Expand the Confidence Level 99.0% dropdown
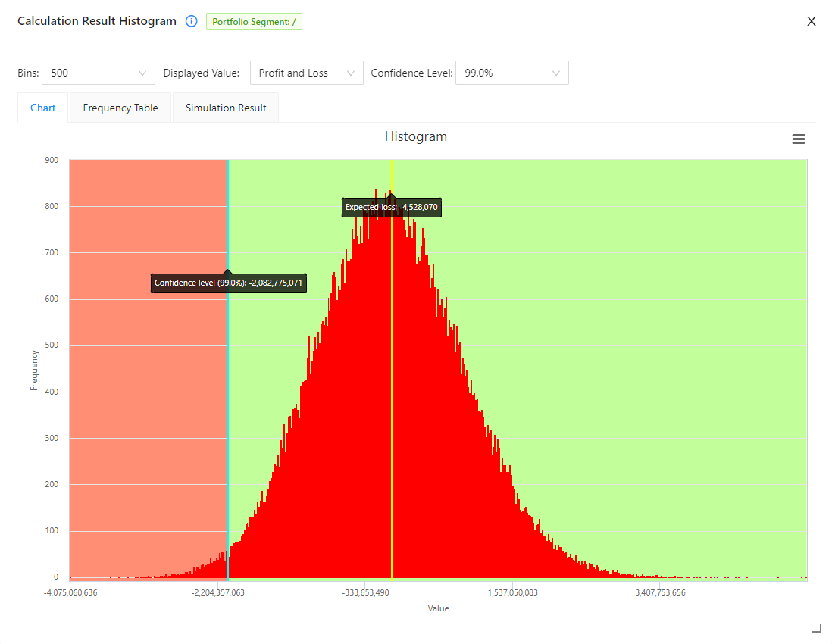The image size is (832, 644). 511,73
